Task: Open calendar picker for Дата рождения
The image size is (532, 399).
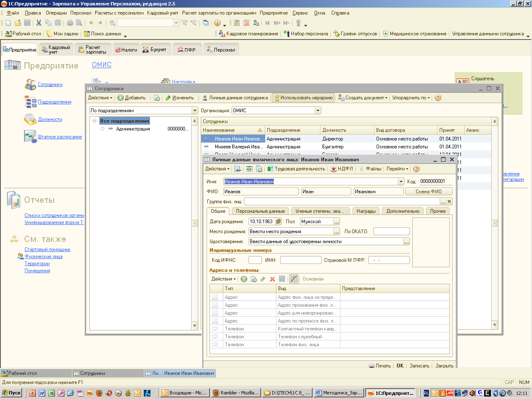Action: click(x=278, y=222)
